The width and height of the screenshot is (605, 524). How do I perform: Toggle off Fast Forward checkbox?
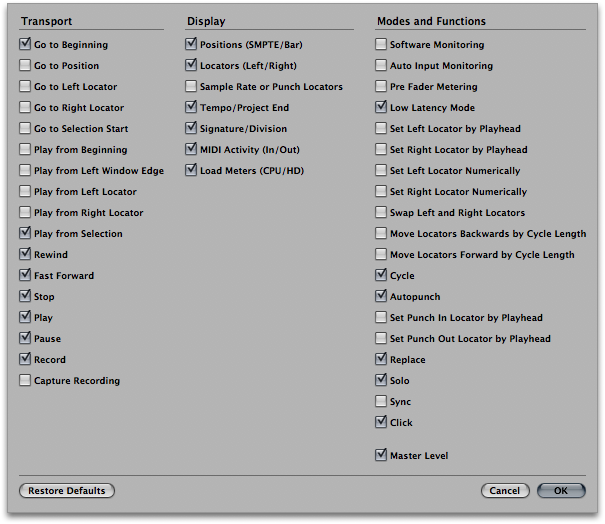tap(25, 275)
